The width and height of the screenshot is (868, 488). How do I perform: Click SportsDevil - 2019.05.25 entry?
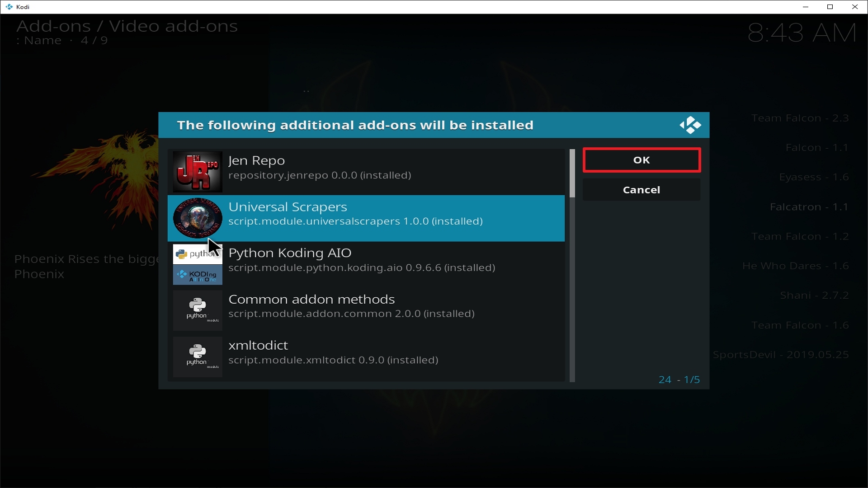pyautogui.click(x=781, y=355)
